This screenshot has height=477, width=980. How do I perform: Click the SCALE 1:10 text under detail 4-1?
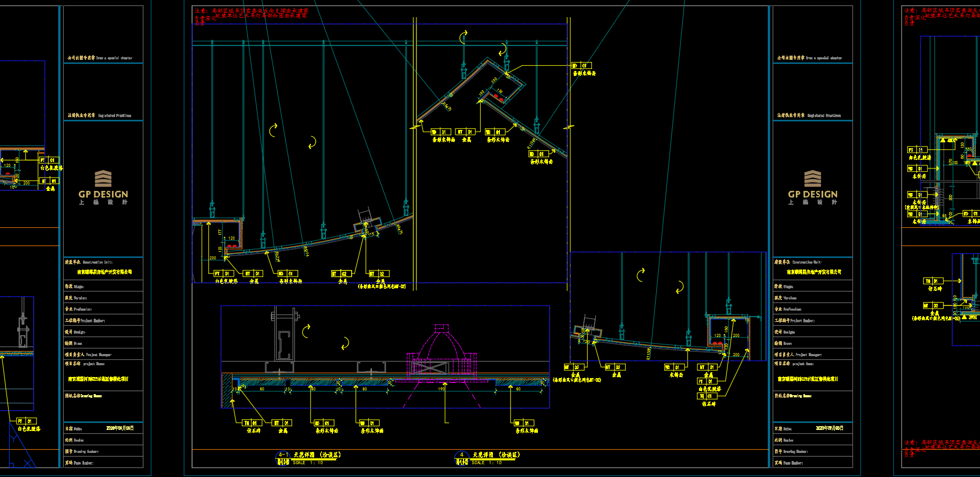[x=308, y=463]
